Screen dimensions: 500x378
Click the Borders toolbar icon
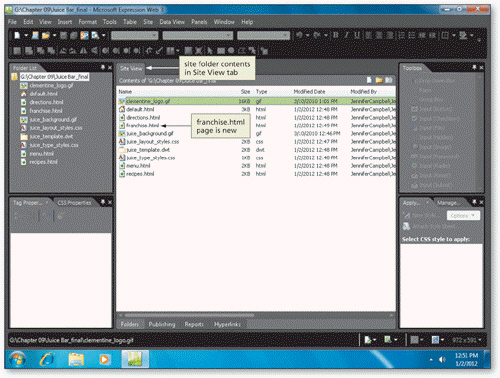pyautogui.click(x=445, y=35)
